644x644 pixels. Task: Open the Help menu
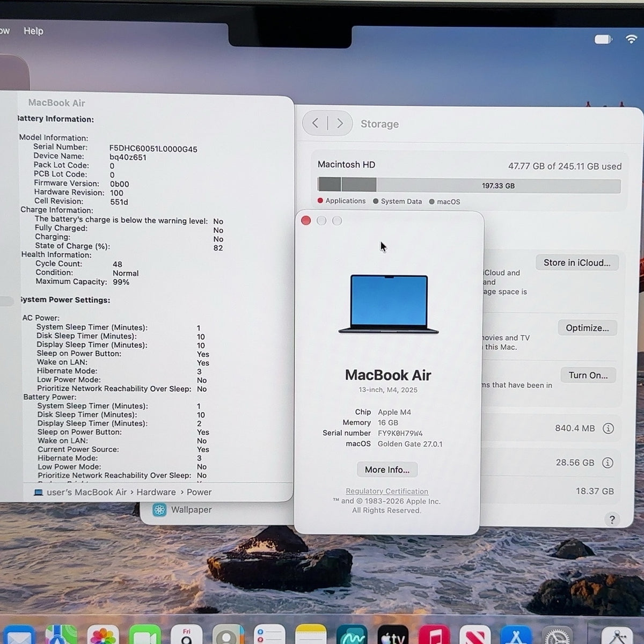pyautogui.click(x=33, y=31)
